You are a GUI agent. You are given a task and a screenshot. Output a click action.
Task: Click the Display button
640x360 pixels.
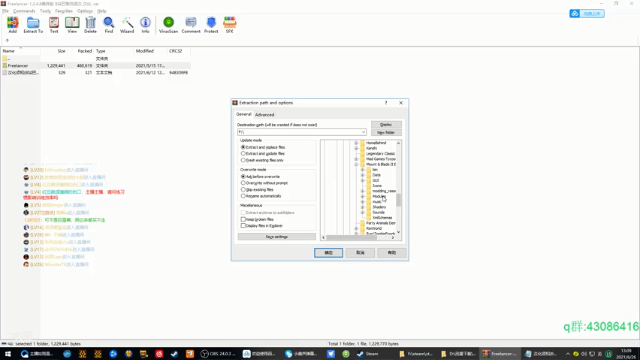pyautogui.click(x=386, y=124)
